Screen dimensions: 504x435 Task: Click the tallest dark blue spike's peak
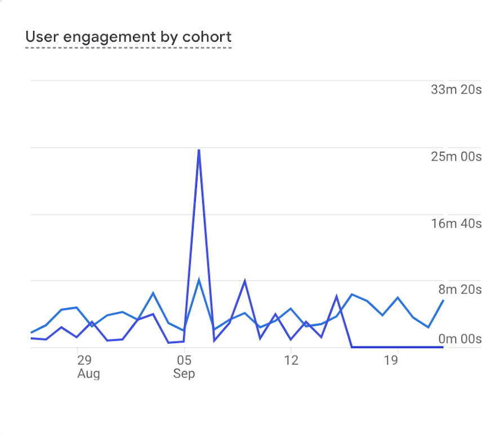point(199,150)
